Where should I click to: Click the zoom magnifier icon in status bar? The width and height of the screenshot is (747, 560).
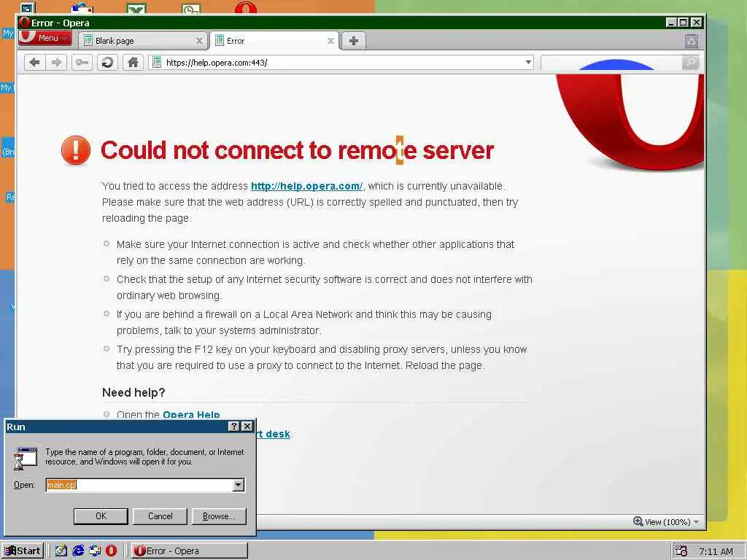(638, 521)
